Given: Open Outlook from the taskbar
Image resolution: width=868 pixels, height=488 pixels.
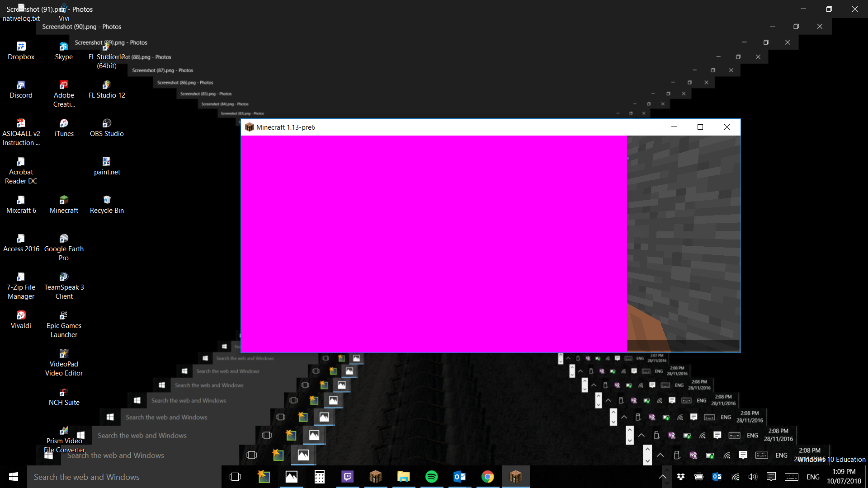Looking at the screenshot, I should point(460,477).
